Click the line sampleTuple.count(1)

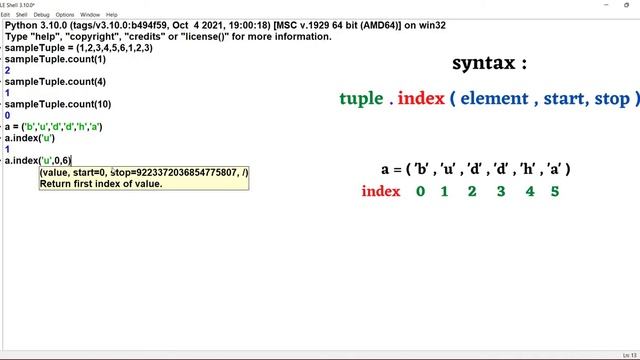pyautogui.click(x=55, y=59)
